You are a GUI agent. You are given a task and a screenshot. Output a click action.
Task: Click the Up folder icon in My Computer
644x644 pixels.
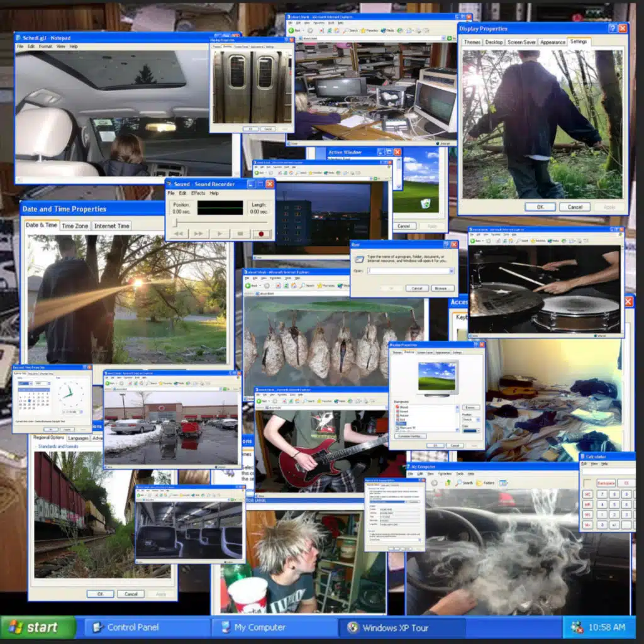[x=448, y=482]
